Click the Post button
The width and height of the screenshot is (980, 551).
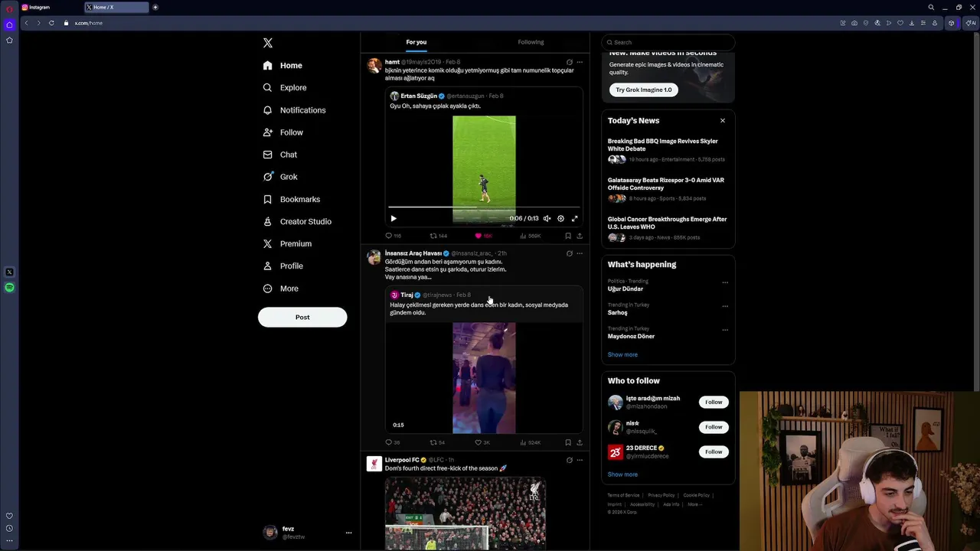(302, 317)
